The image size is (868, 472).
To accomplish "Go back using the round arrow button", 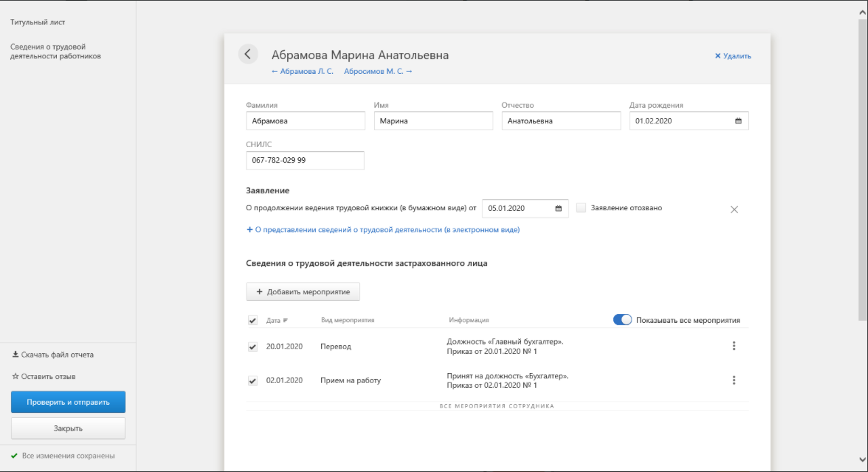I will tap(248, 54).
